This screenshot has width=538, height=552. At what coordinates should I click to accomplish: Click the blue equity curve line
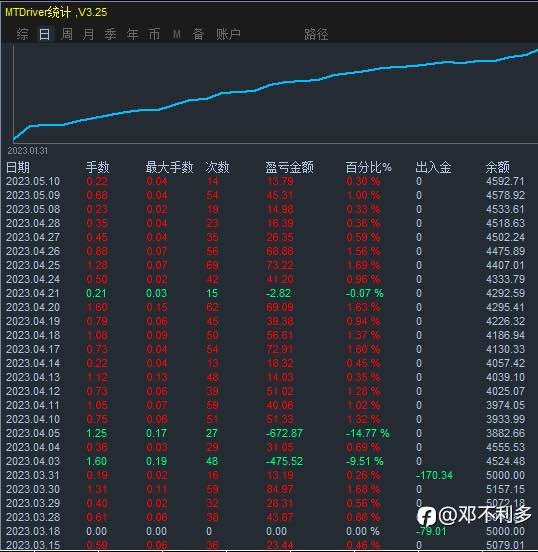click(x=275, y=83)
